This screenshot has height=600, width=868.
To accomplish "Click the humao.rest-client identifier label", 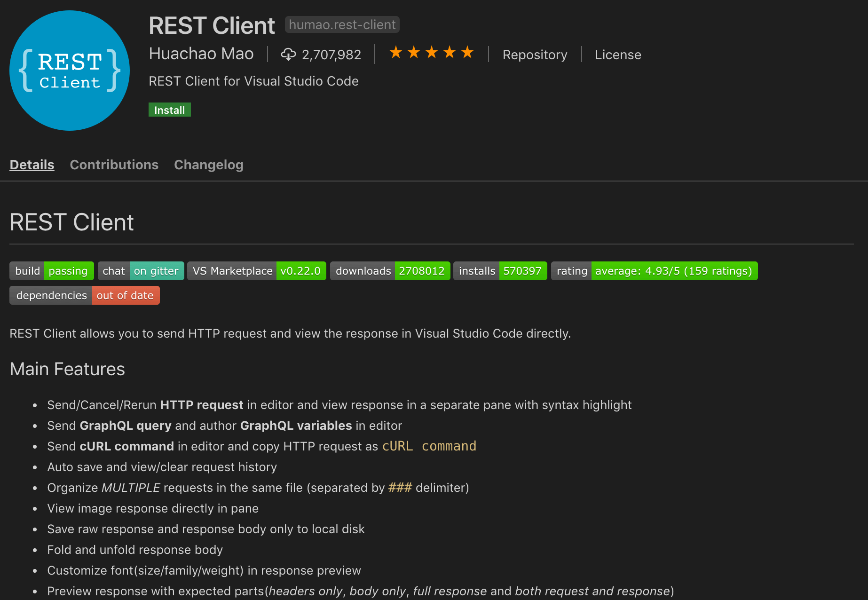I will (342, 24).
